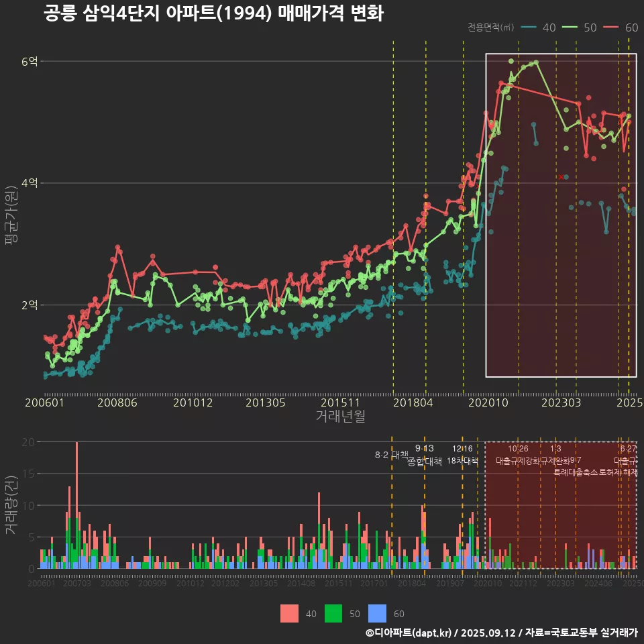Click the red 60㎡ line legend marker
The width and height of the screenshot is (644, 644).
(x=612, y=28)
